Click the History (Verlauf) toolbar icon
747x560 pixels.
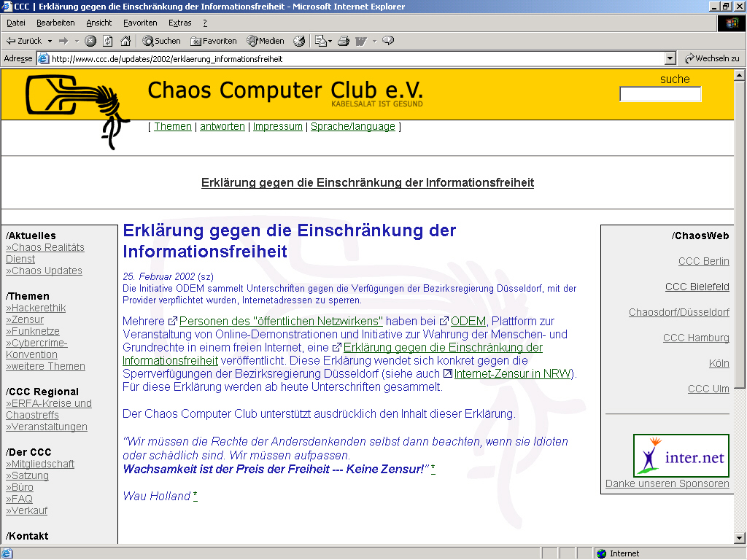point(299,41)
